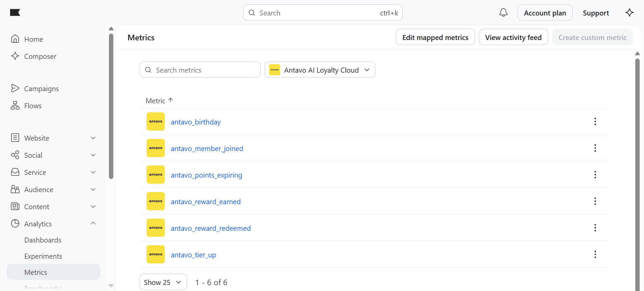Click the '1 - 6 of 6' pagination text
Screen dimensions: 644x291
click(x=211, y=283)
